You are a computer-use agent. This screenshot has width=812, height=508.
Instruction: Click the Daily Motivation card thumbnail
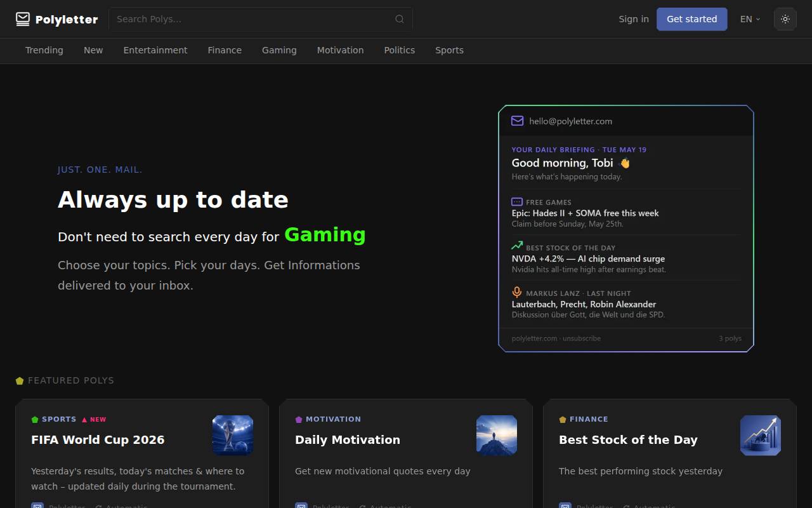[x=497, y=436]
